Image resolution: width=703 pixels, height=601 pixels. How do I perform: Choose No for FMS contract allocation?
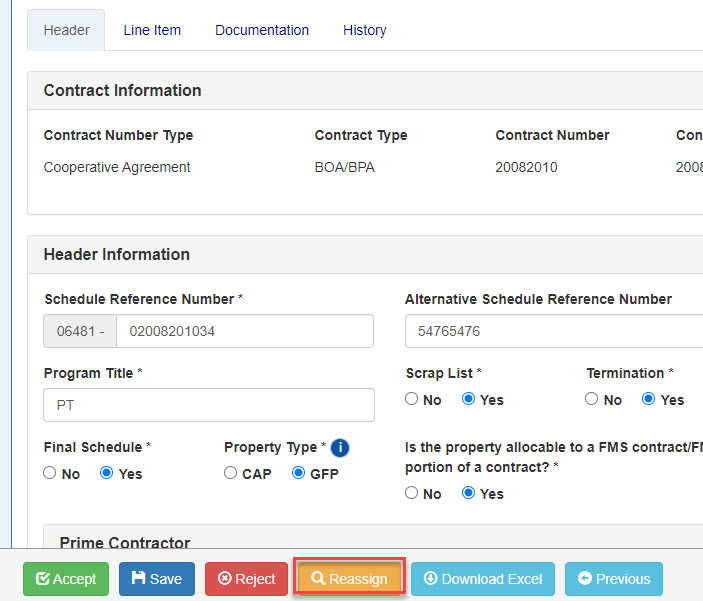(x=412, y=494)
